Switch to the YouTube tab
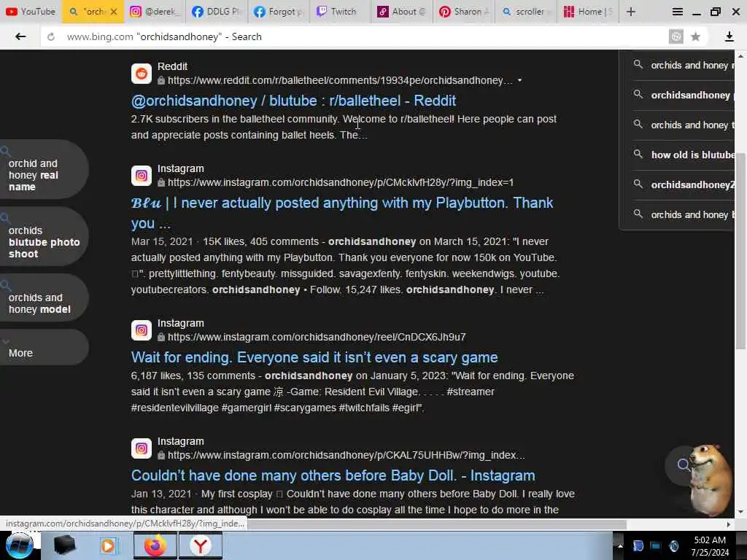The width and height of the screenshot is (747, 560). coord(31,12)
